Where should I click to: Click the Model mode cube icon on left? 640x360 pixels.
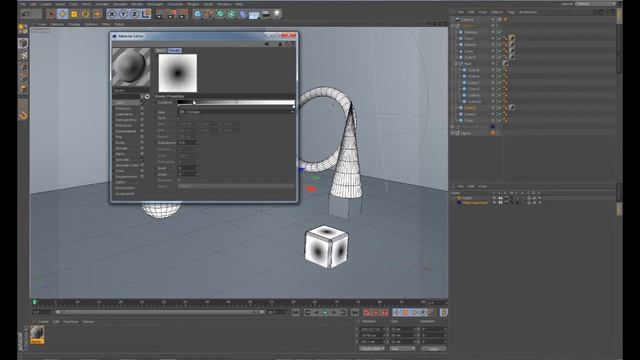(23, 43)
